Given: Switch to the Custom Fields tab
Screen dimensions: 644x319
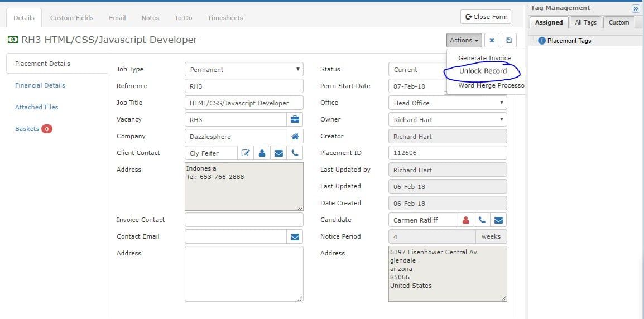Looking at the screenshot, I should pos(72,18).
